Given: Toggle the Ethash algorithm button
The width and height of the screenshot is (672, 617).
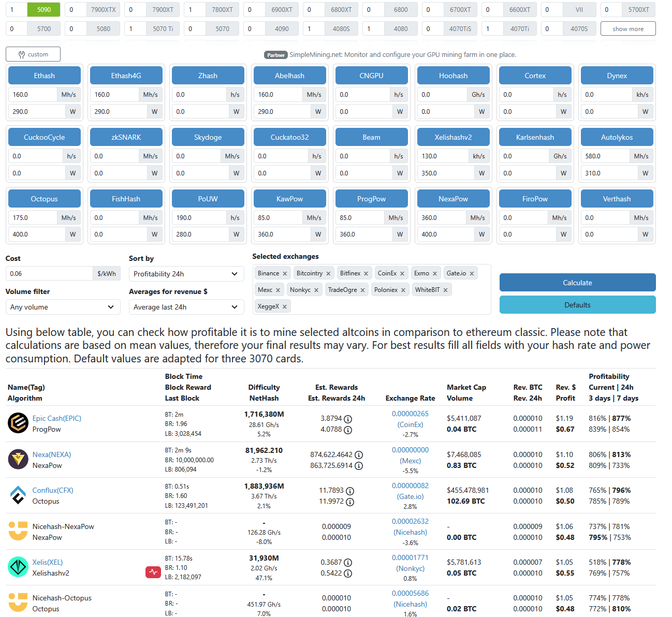Looking at the screenshot, I should [45, 76].
